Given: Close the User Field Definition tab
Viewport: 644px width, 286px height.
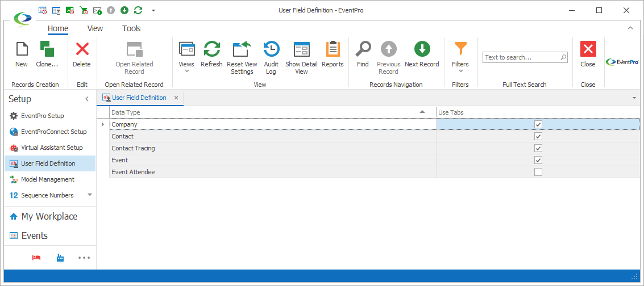Looking at the screenshot, I should (176, 98).
